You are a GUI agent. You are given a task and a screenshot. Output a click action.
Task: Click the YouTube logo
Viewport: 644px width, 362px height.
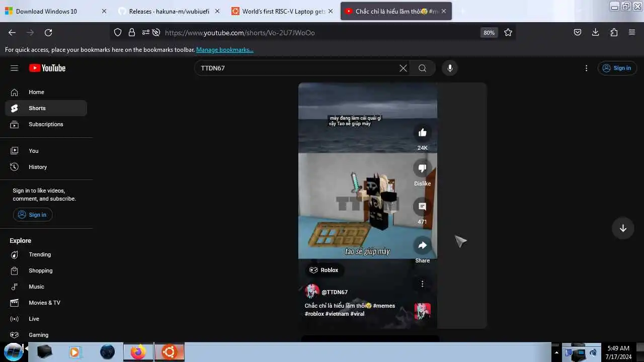point(47,68)
